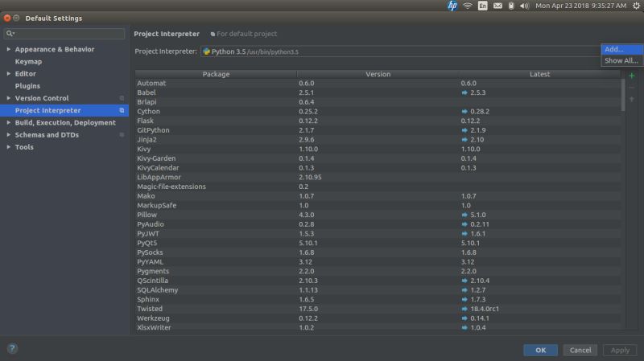Sort by the Package column header
The width and height of the screenshot is (644, 361).
(216, 74)
